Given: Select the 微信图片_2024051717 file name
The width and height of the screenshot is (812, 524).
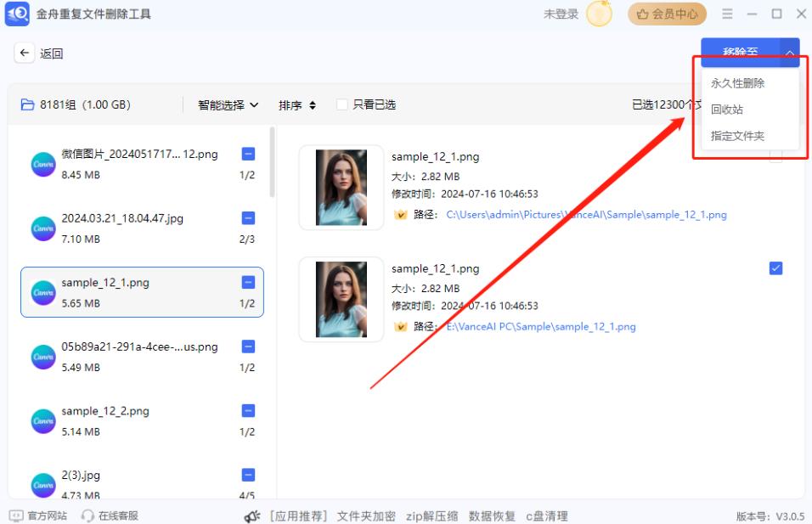Looking at the screenshot, I should [139, 154].
